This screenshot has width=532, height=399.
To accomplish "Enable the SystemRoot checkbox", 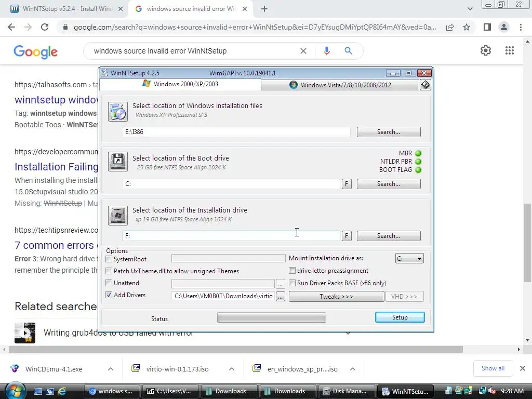I will click(x=109, y=259).
